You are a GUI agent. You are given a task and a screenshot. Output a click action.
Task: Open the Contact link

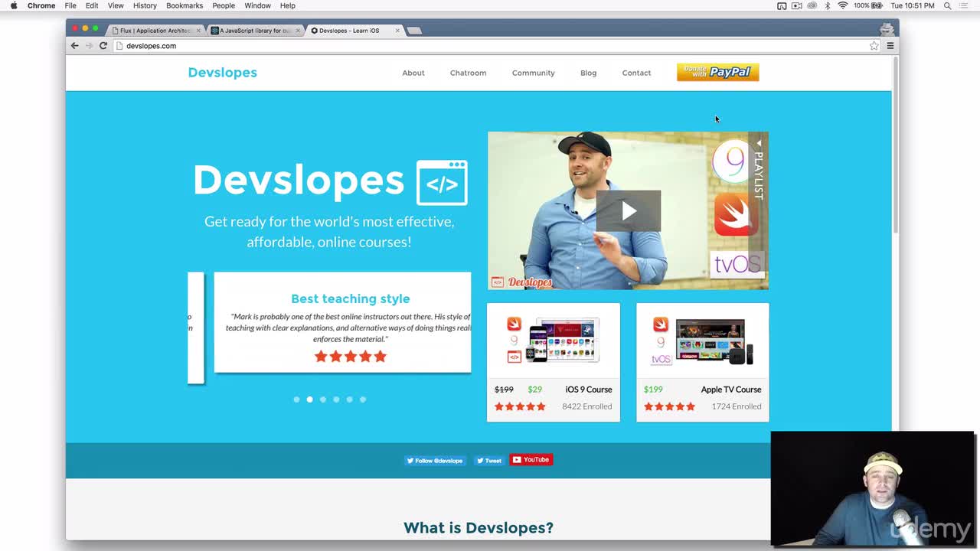[x=636, y=73]
